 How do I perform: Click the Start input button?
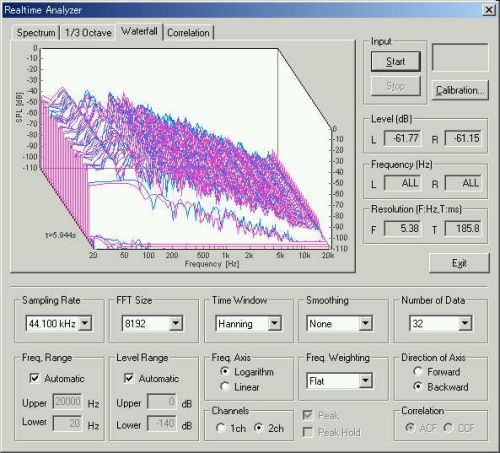pyautogui.click(x=396, y=61)
